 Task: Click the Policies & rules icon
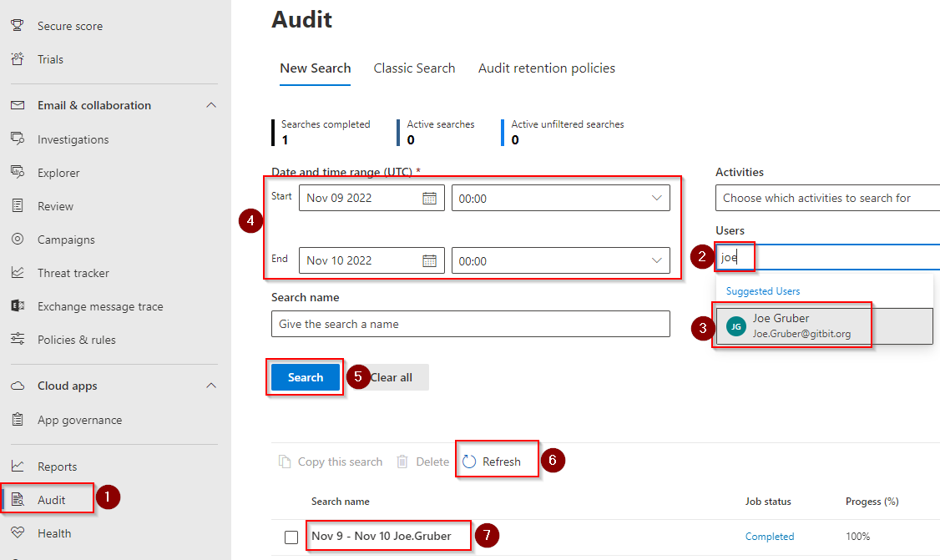(x=18, y=340)
